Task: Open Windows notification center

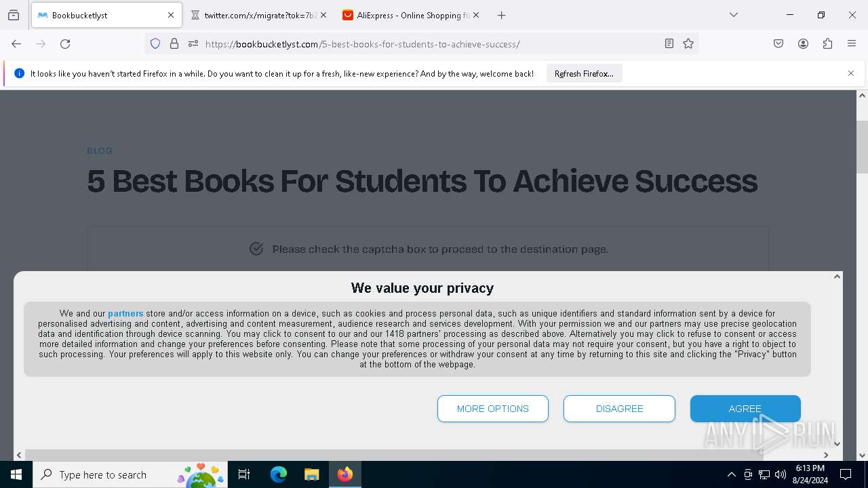Action: 846,474
